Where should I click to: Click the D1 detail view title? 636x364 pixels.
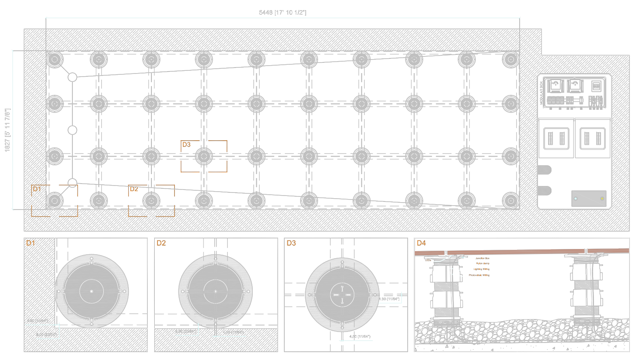pos(31,243)
